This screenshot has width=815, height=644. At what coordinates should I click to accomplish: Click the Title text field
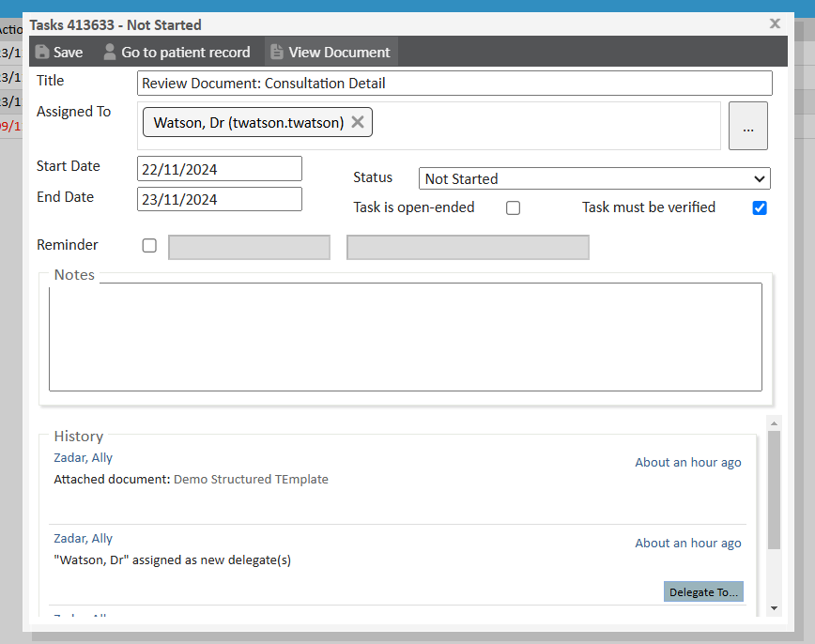coord(454,84)
